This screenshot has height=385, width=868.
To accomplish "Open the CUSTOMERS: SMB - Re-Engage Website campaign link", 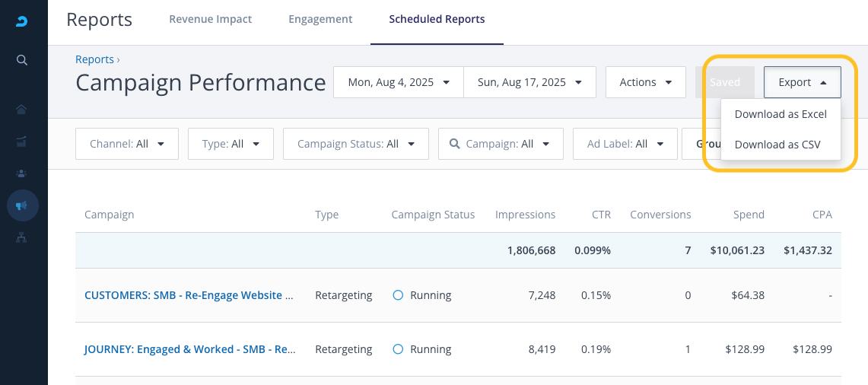I will (x=189, y=295).
